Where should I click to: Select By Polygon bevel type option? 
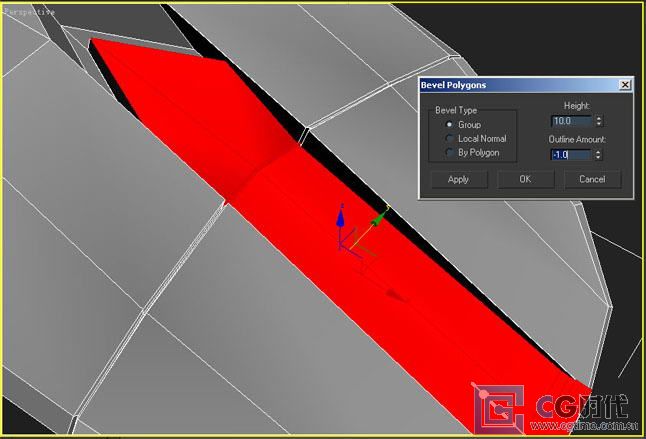[450, 152]
